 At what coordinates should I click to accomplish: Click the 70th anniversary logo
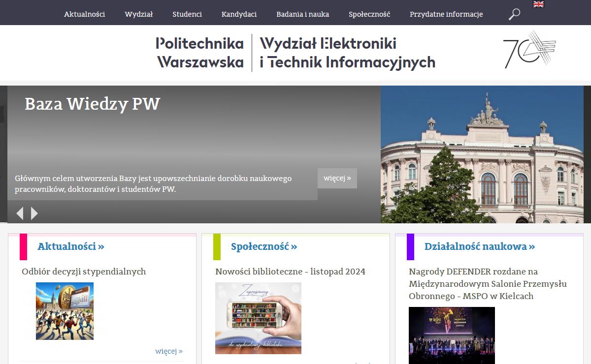coord(529,50)
